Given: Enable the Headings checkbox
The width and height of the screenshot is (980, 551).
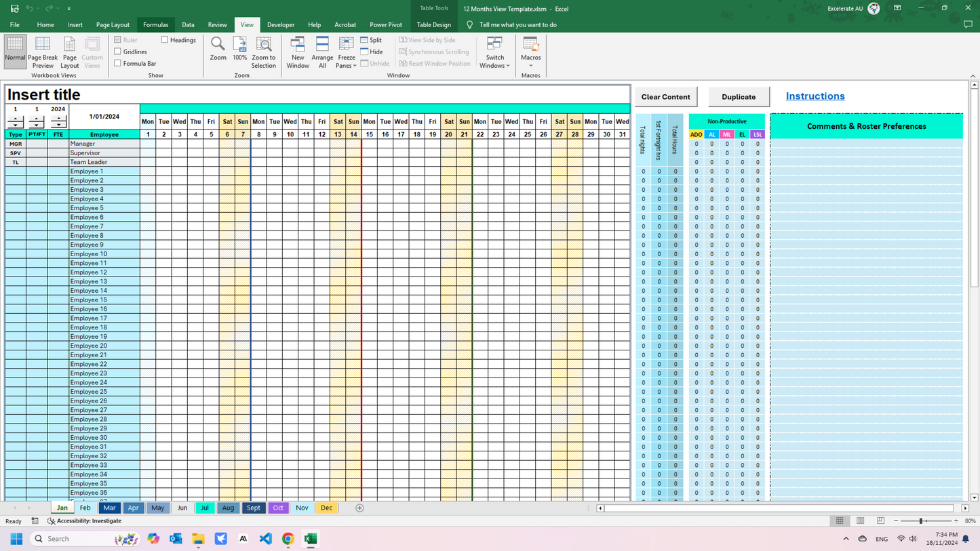Looking at the screenshot, I should tap(165, 39).
